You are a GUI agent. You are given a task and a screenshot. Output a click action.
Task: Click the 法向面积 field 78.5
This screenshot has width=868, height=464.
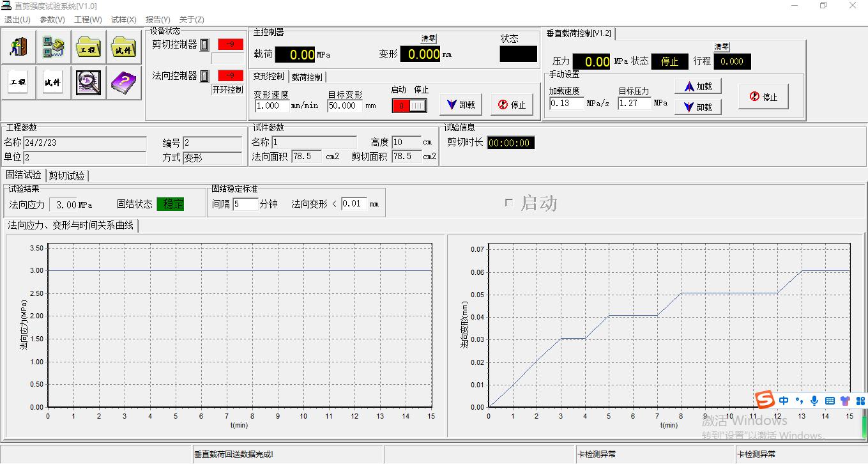coord(307,156)
